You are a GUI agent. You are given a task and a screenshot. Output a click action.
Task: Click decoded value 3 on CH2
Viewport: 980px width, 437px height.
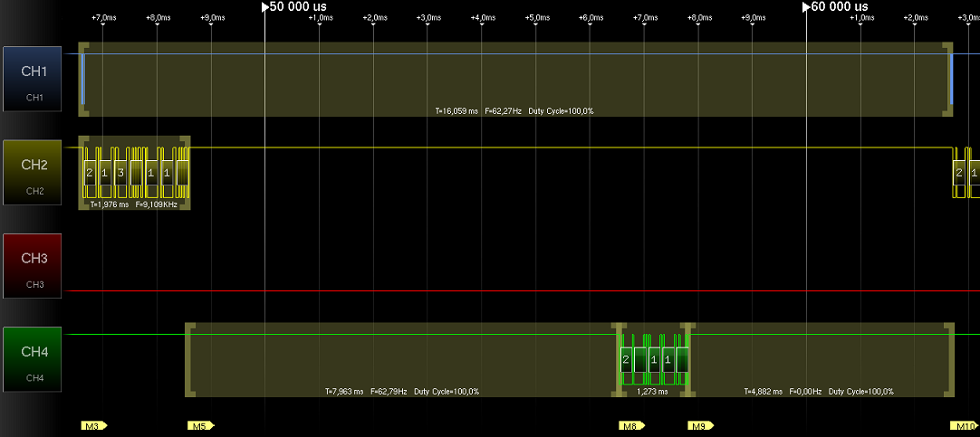pyautogui.click(x=120, y=173)
